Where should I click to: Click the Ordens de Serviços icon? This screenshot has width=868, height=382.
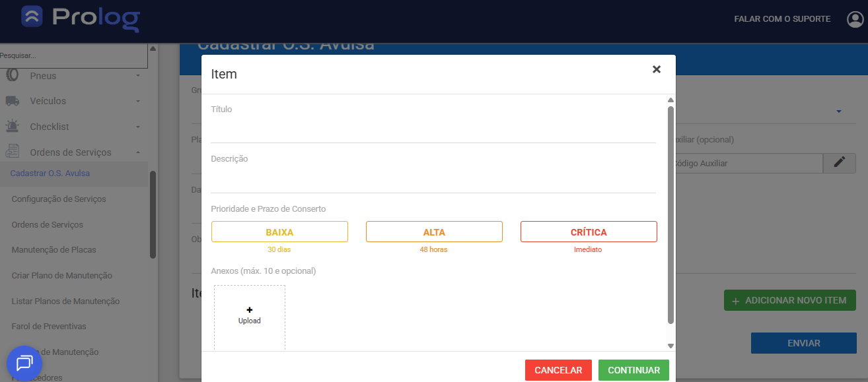point(12,152)
